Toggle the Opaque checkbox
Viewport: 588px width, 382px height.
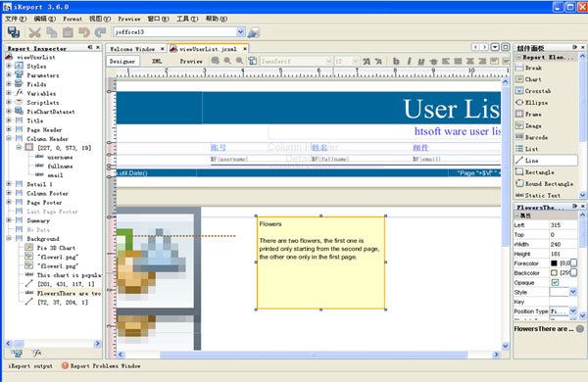[555, 282]
